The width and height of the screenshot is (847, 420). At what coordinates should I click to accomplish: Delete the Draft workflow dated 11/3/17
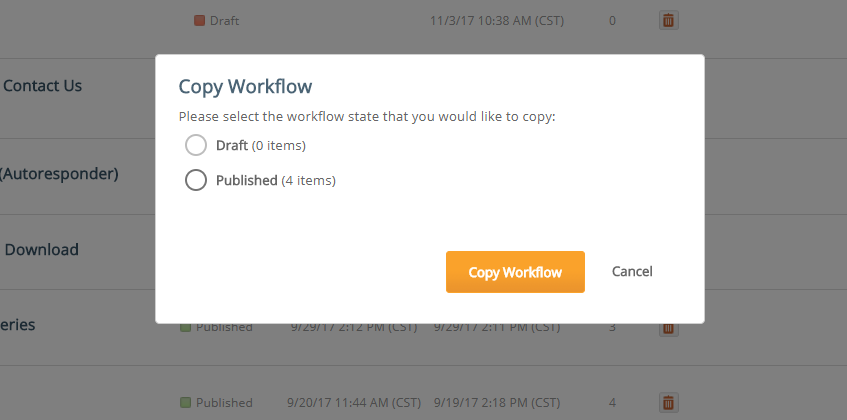[x=668, y=21]
